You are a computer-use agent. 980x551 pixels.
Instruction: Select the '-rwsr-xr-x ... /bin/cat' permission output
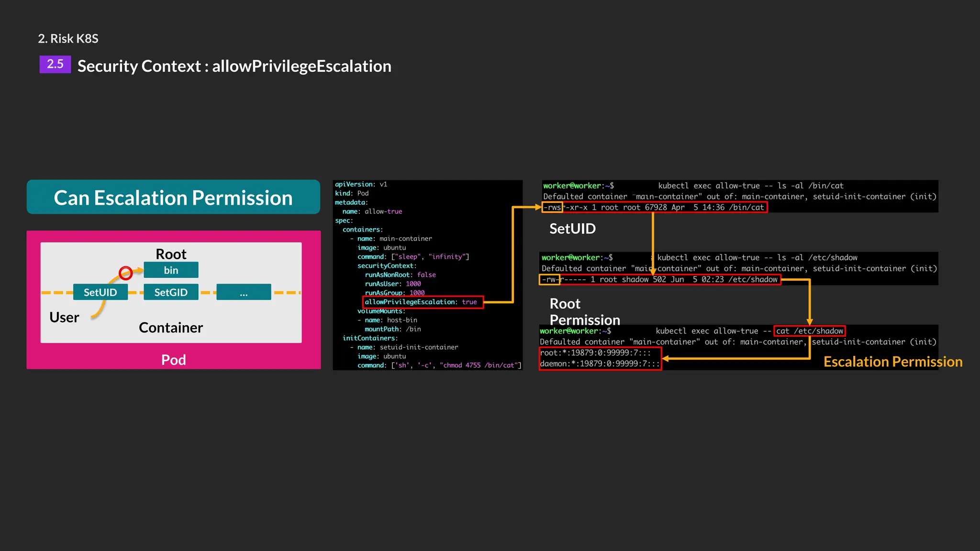(655, 207)
